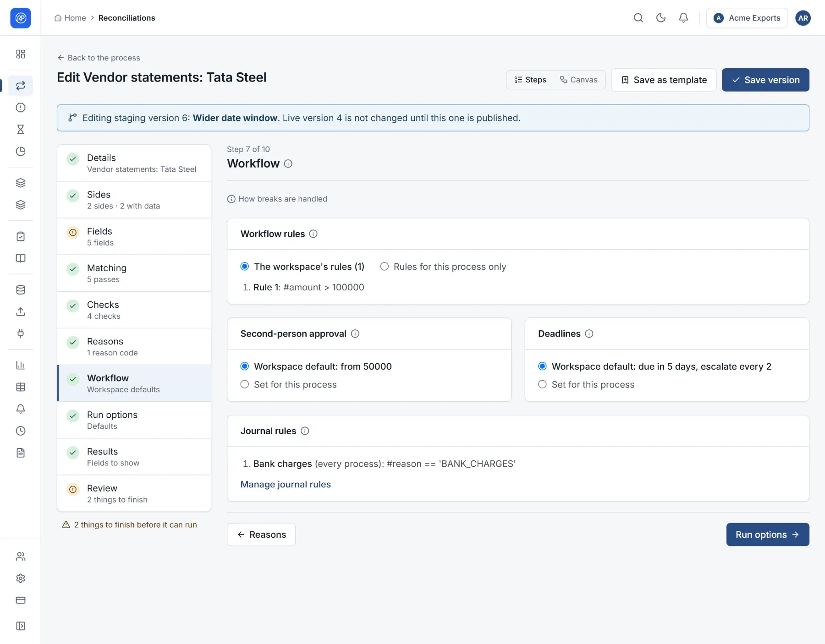Image resolution: width=825 pixels, height=644 pixels.
Task: Open the plug integrations icon in sidebar
Action: point(21,333)
